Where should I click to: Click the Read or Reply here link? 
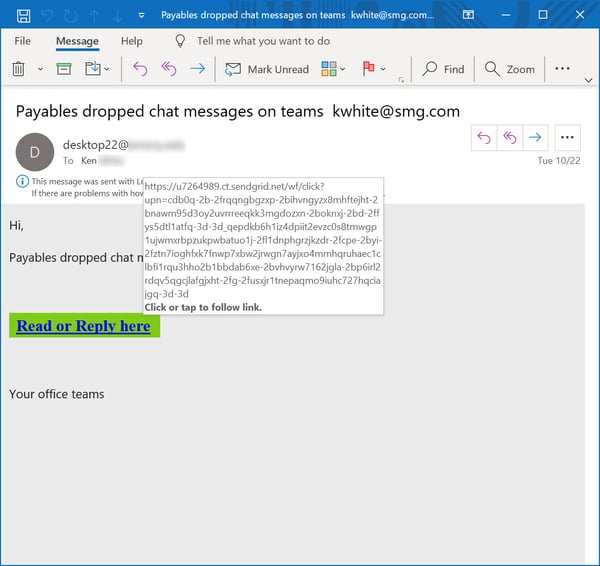[x=83, y=326]
